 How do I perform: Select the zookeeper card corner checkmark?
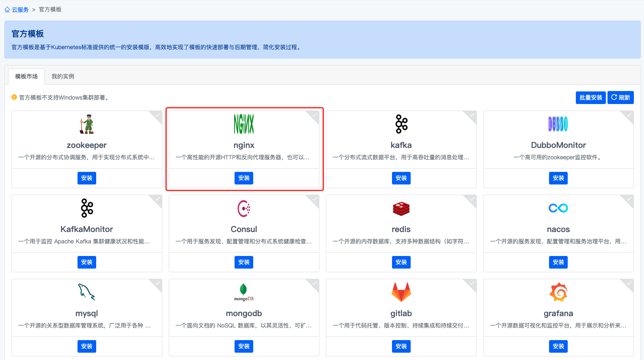157,115
